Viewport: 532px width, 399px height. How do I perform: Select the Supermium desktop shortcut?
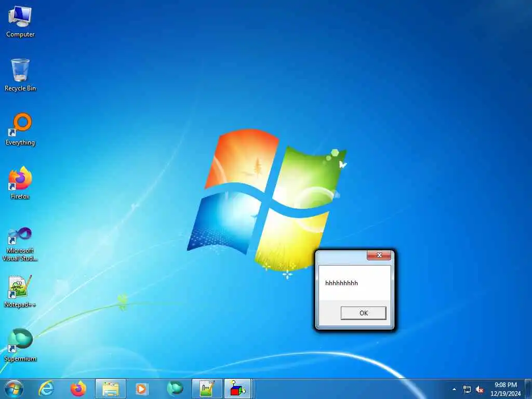pyautogui.click(x=20, y=345)
